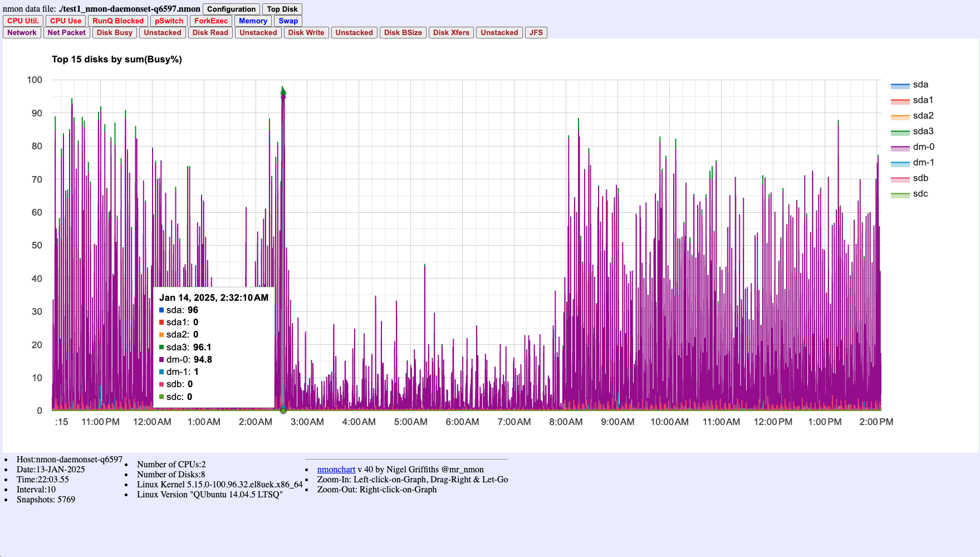Viewport: 980px width, 557px height.
Task: Click the Top Disk button
Action: point(282,9)
